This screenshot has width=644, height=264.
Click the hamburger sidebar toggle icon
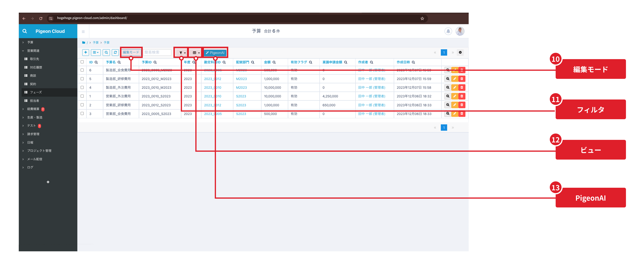83,32
